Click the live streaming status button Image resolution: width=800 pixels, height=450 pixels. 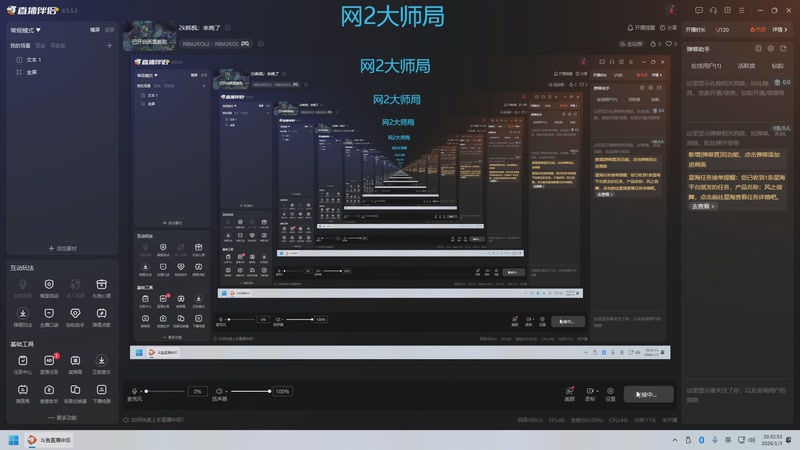(x=648, y=394)
